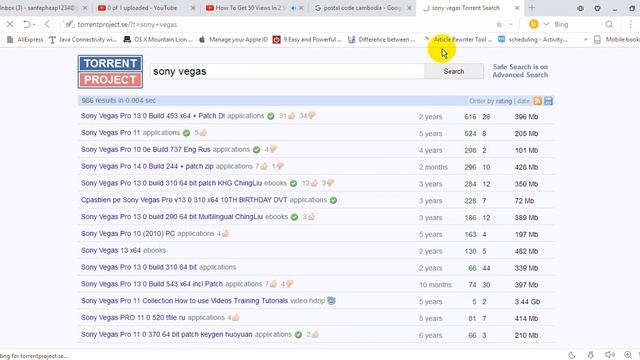Mute sound using status bar speaker icon
This screenshot has height=360, width=640.
[x=609, y=355]
